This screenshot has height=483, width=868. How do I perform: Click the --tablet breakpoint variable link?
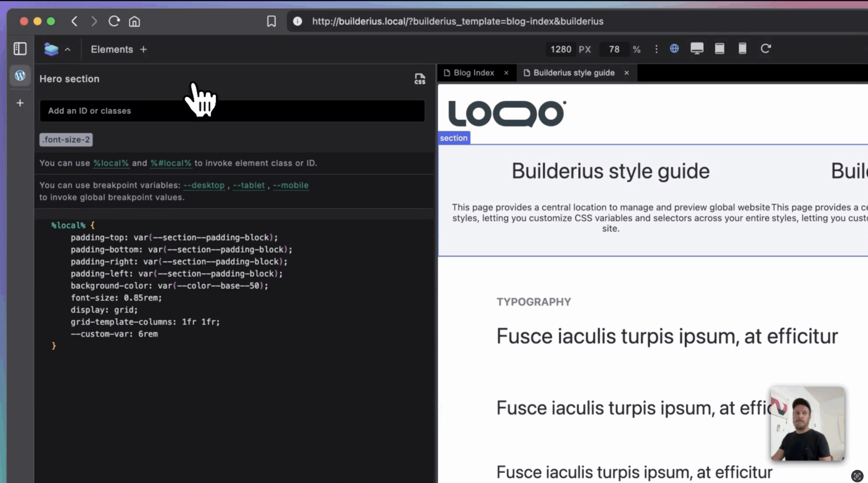pos(249,186)
